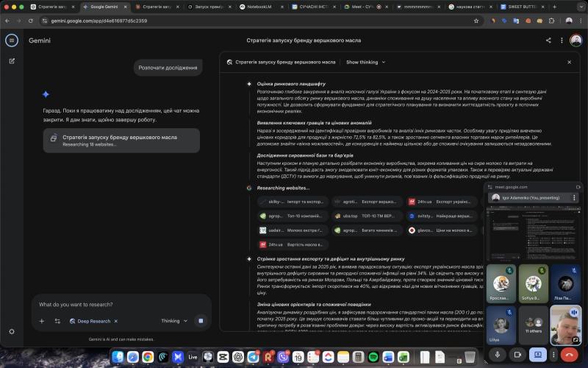Open the Thinking model selector dropdown
588x368 pixels.
tap(175, 321)
